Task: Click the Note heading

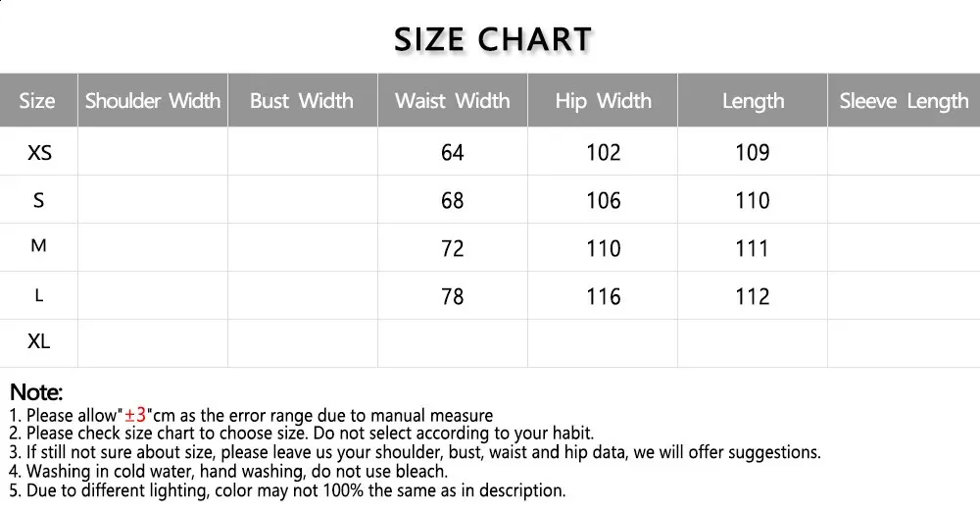Action: (x=36, y=392)
